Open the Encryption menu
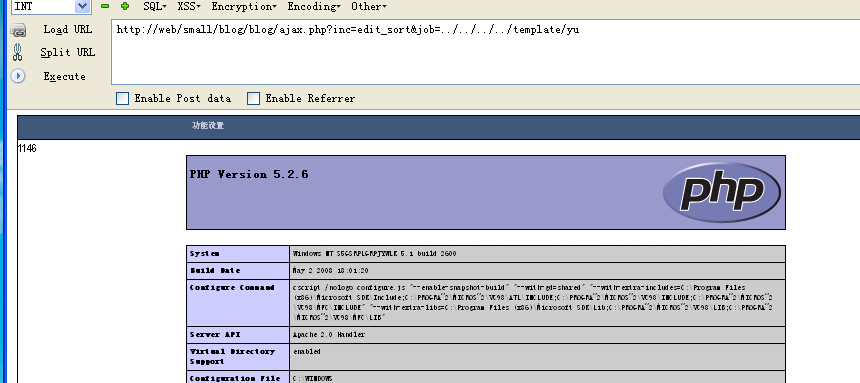This screenshot has height=383, width=860. tap(244, 7)
